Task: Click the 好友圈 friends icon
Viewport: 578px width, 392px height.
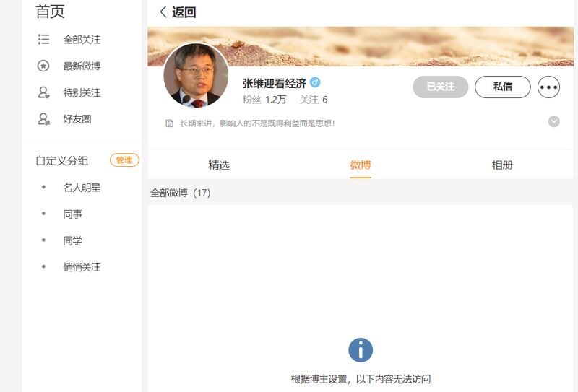Action: pos(43,119)
